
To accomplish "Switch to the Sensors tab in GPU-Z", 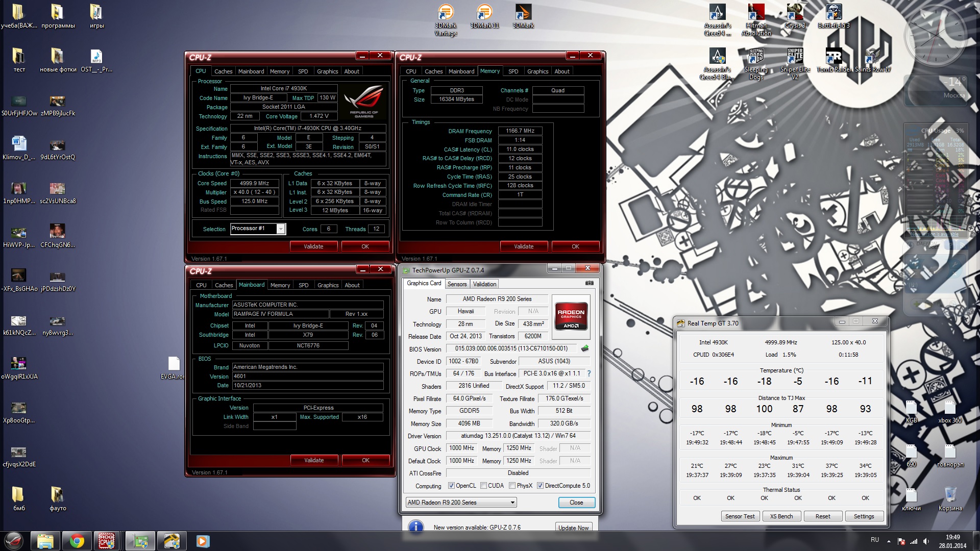I will 457,284.
